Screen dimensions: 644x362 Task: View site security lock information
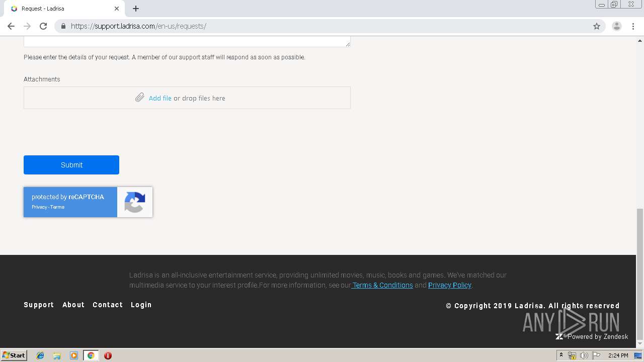pos(63,26)
